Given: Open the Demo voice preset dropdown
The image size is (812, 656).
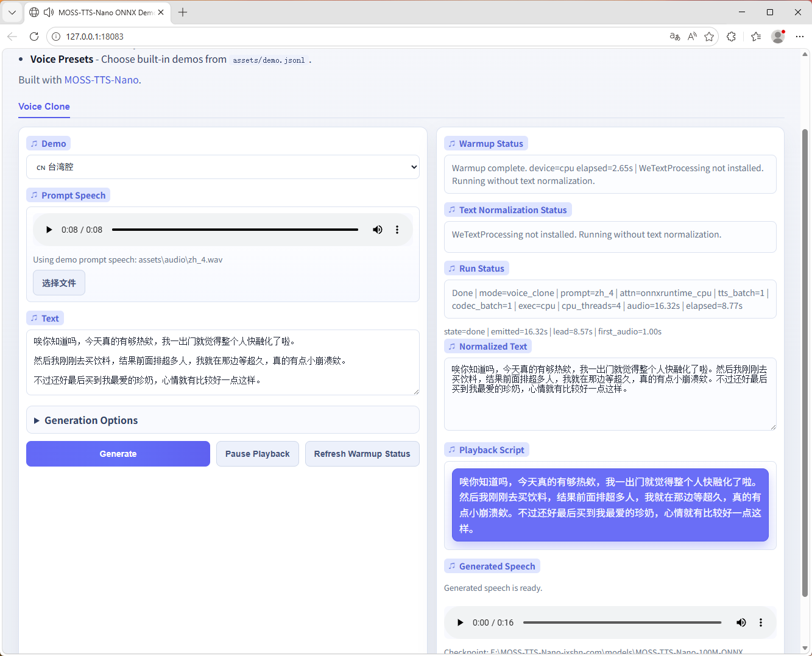Looking at the screenshot, I should tap(223, 167).
